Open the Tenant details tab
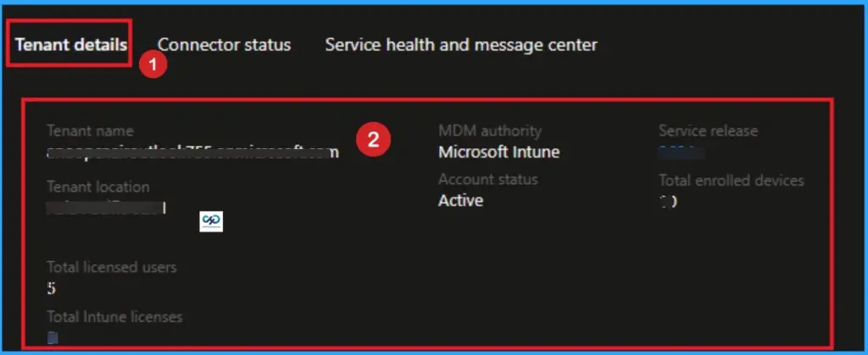Screen dimensions: 868x355 coord(71,45)
